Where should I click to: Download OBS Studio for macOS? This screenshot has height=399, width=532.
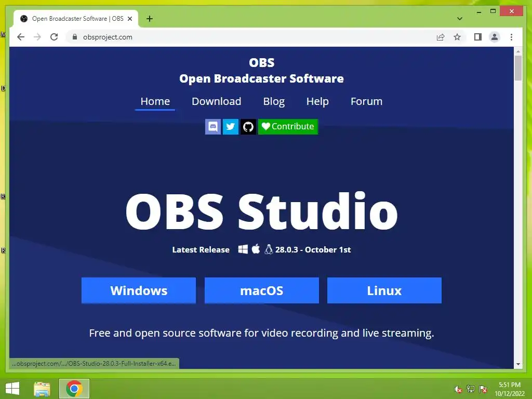[x=262, y=290]
